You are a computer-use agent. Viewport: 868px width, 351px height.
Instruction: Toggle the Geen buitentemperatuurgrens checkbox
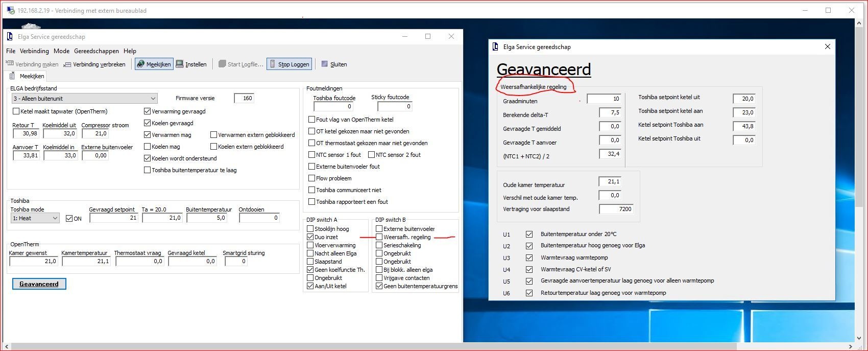tap(379, 286)
